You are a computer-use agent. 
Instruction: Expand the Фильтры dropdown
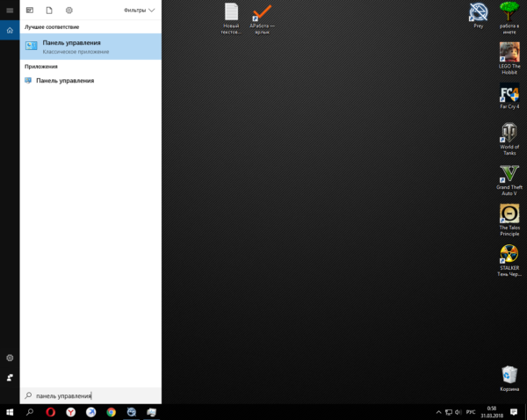[x=139, y=10]
